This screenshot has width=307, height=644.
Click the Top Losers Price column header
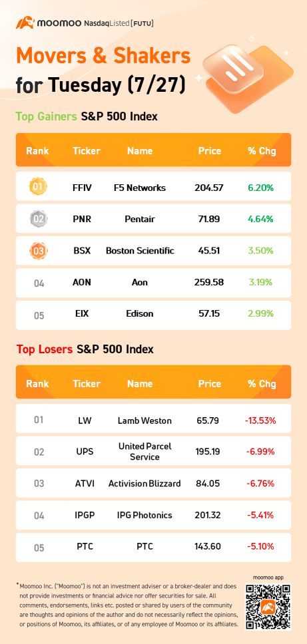pos(210,384)
